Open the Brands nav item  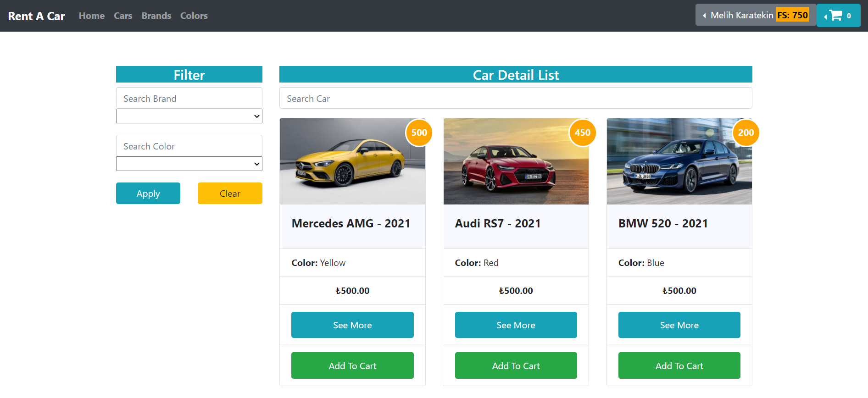[x=156, y=16]
